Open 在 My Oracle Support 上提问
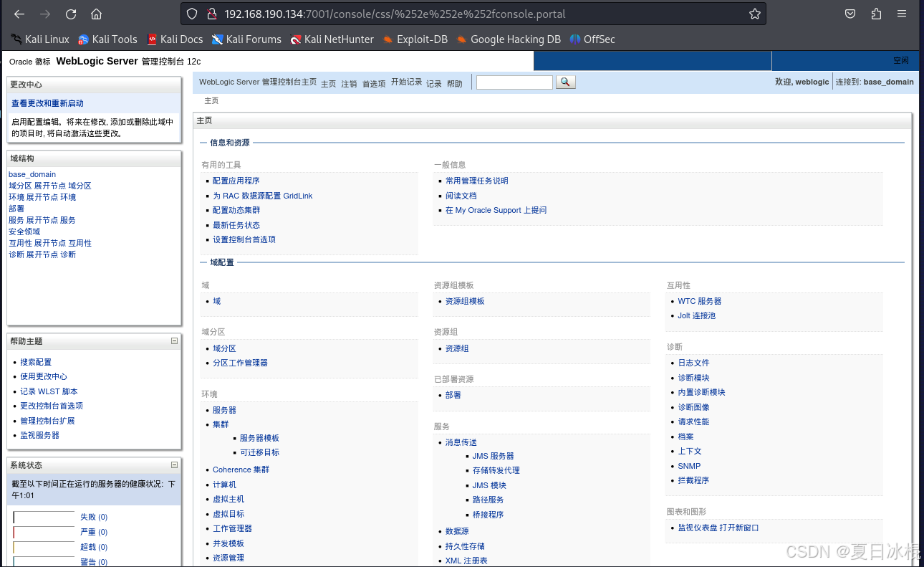 point(496,210)
